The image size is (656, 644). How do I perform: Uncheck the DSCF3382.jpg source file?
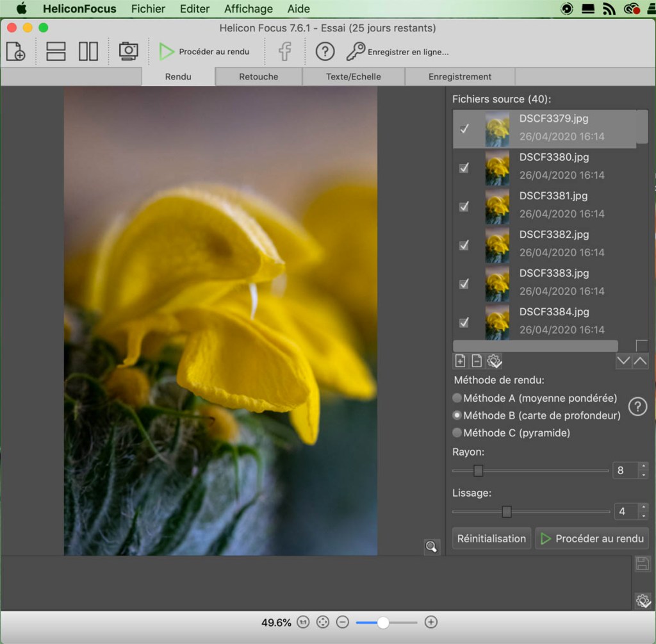point(464,245)
